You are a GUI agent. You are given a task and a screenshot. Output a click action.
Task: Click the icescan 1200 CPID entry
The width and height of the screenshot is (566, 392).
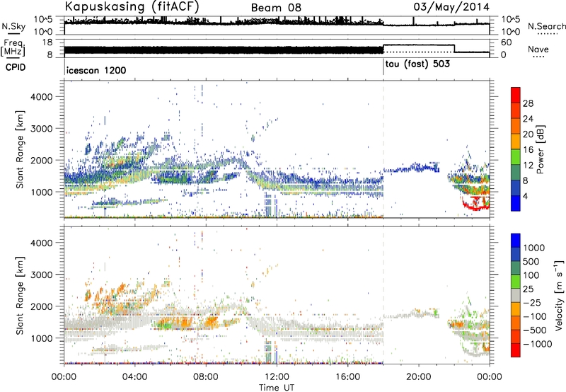(x=96, y=70)
